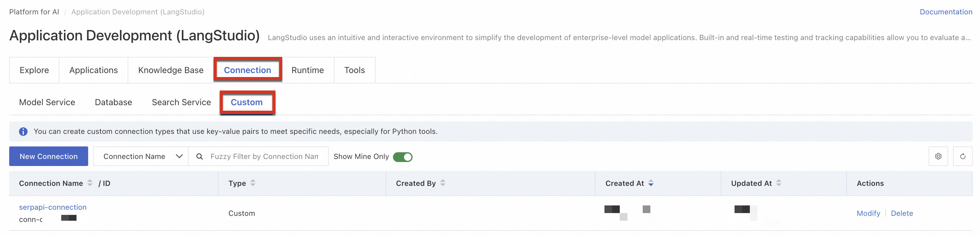Click the conn- ID under serpapi-connection
Image resolution: width=980 pixels, height=236 pixels.
click(x=31, y=219)
